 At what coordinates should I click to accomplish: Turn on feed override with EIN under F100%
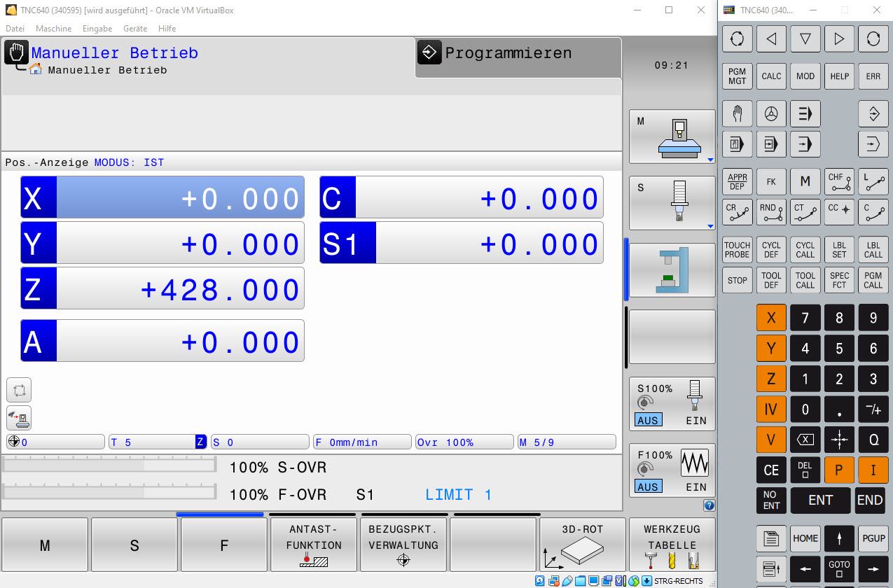point(696,487)
